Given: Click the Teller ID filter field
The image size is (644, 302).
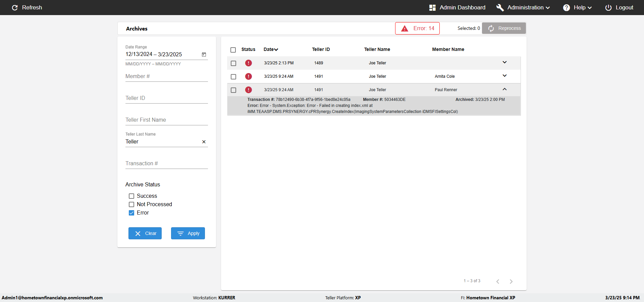Looking at the screenshot, I should [167, 98].
